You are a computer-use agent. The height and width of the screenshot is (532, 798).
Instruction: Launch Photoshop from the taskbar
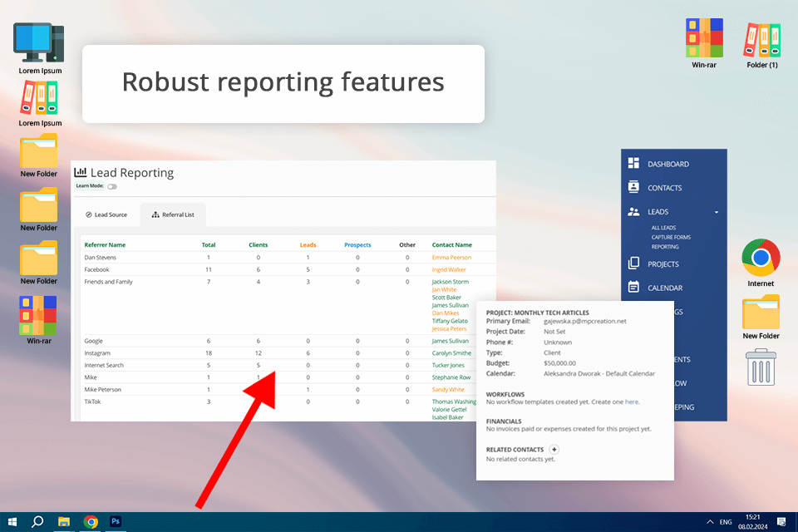pos(116,521)
